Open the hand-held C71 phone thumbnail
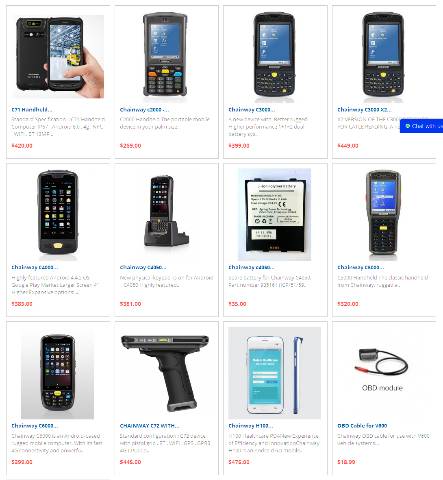Screen dimensions: 443x480 click(x=60, y=56)
